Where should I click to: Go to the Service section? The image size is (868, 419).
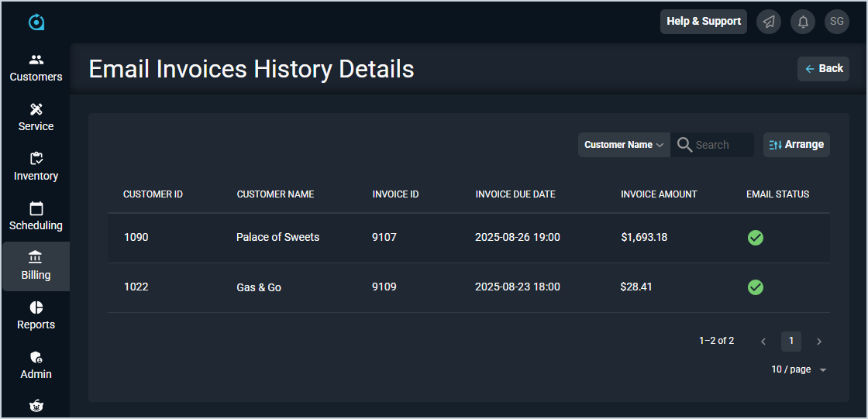[x=36, y=118]
